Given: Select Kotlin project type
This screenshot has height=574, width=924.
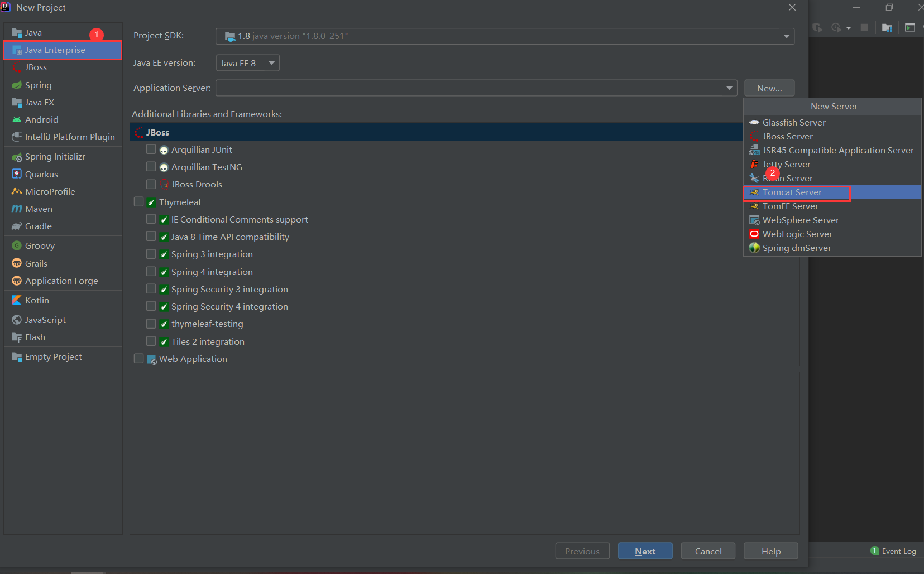Looking at the screenshot, I should click(x=63, y=300).
